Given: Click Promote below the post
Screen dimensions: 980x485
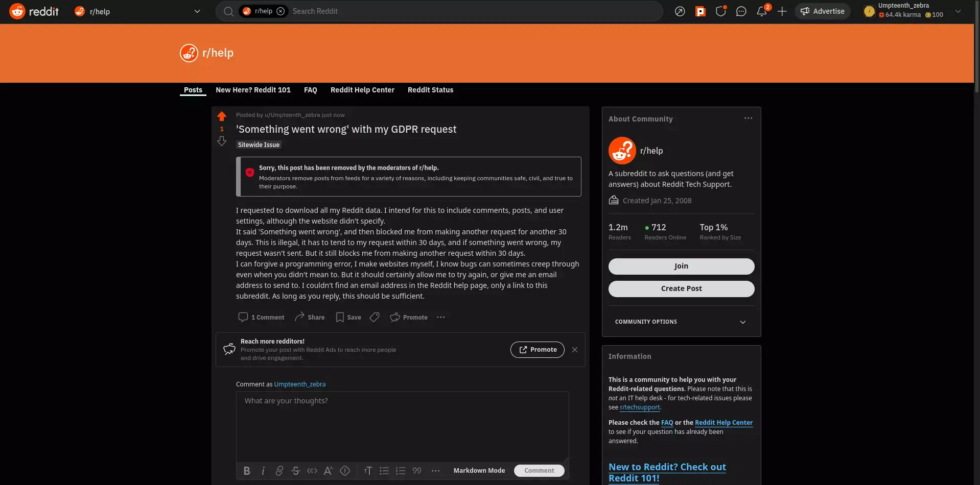Looking at the screenshot, I should pyautogui.click(x=409, y=317).
